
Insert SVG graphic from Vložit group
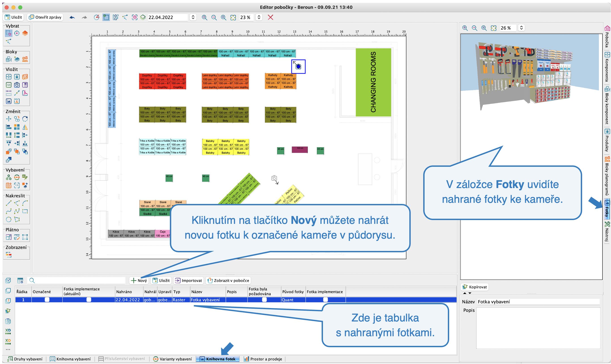[x=17, y=101]
